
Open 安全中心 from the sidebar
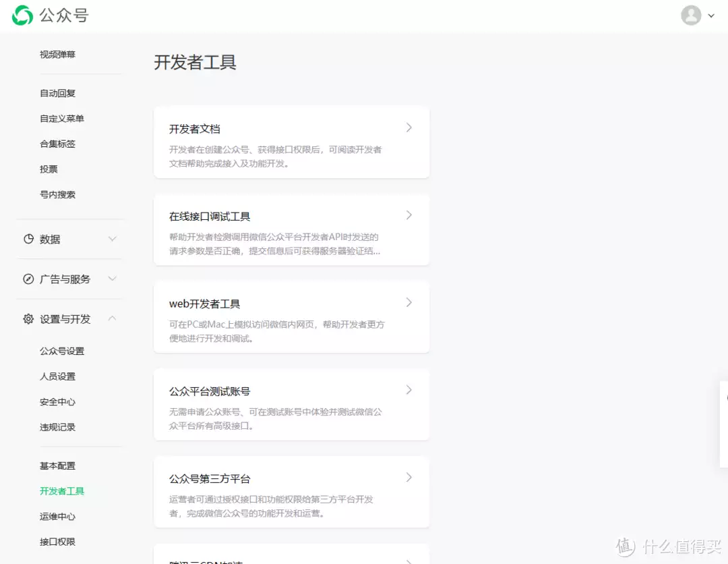click(x=57, y=401)
